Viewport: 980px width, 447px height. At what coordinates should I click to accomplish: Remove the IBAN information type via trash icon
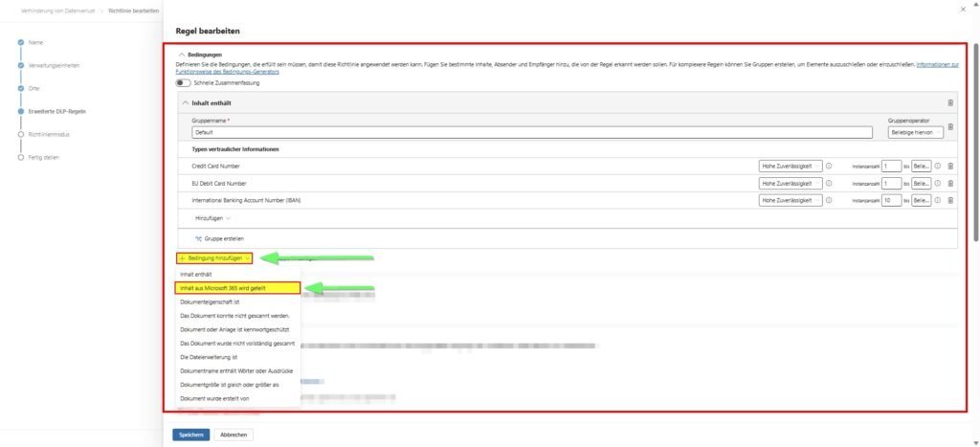tap(950, 200)
